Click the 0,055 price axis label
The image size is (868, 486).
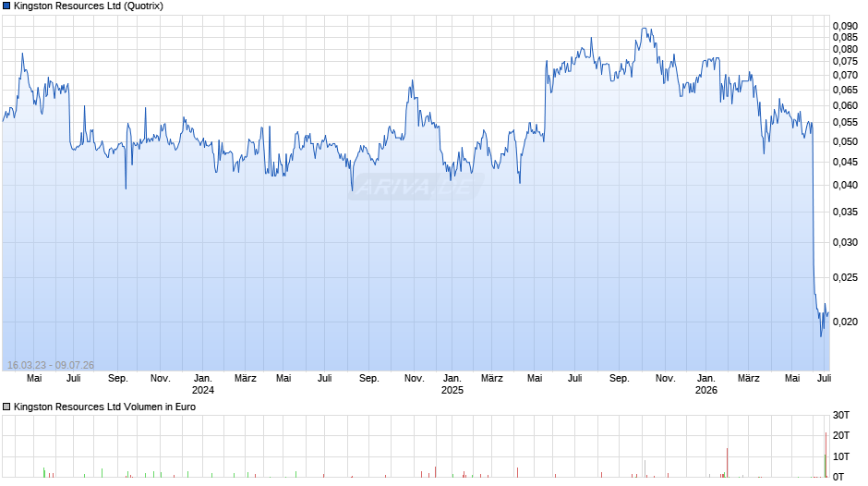point(845,123)
